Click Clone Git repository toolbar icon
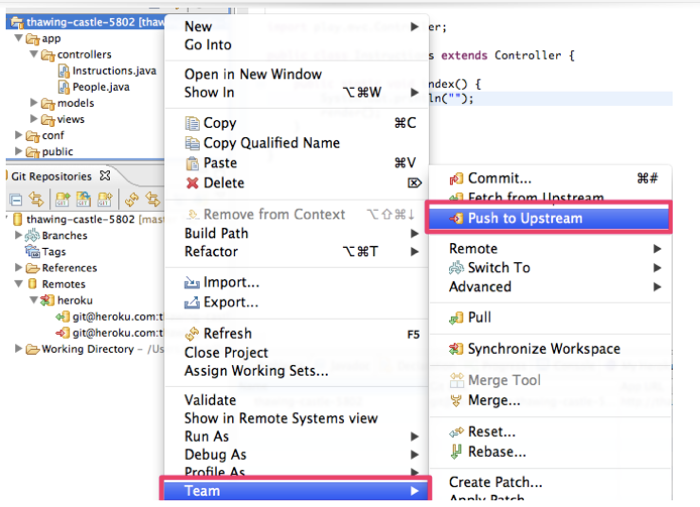700x507 pixels. [x=83, y=199]
